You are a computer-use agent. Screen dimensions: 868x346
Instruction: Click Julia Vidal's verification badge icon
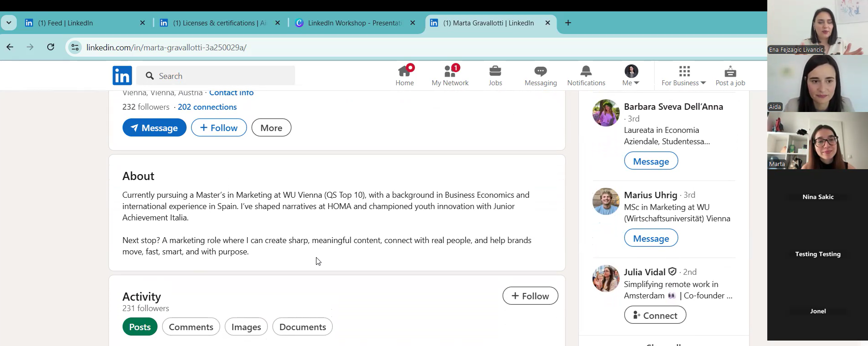pyautogui.click(x=672, y=272)
